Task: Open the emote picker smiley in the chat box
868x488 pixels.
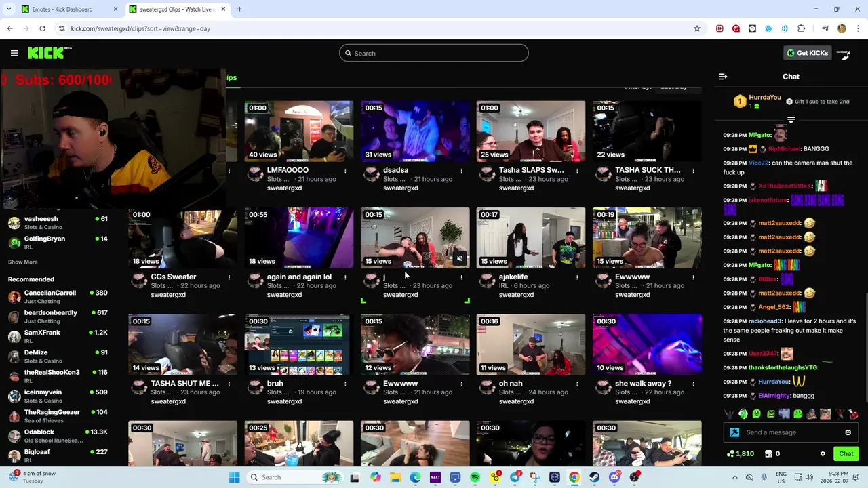Action: pos(848,432)
